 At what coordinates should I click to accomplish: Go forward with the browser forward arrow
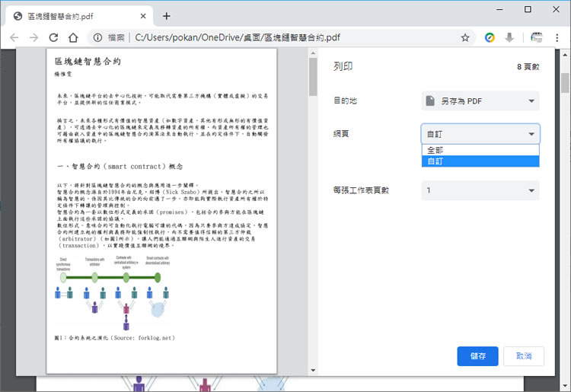(33, 37)
